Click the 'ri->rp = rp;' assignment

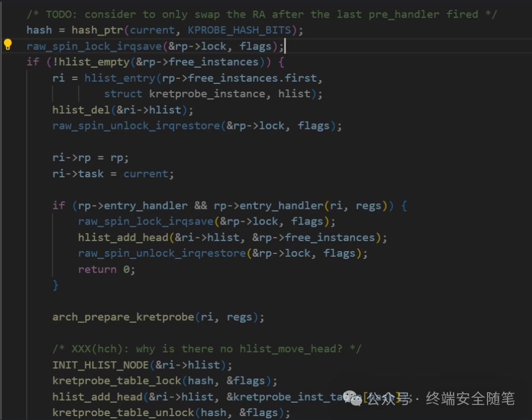click(91, 158)
